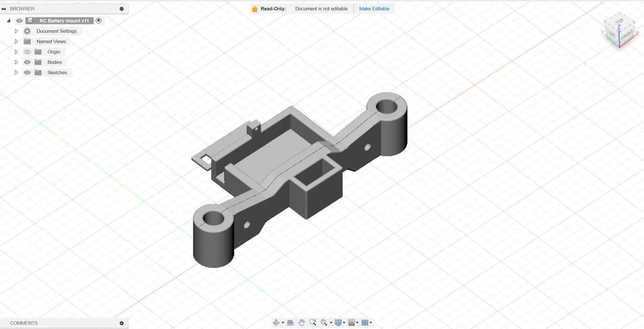Expand the Bodies node

(x=16, y=62)
